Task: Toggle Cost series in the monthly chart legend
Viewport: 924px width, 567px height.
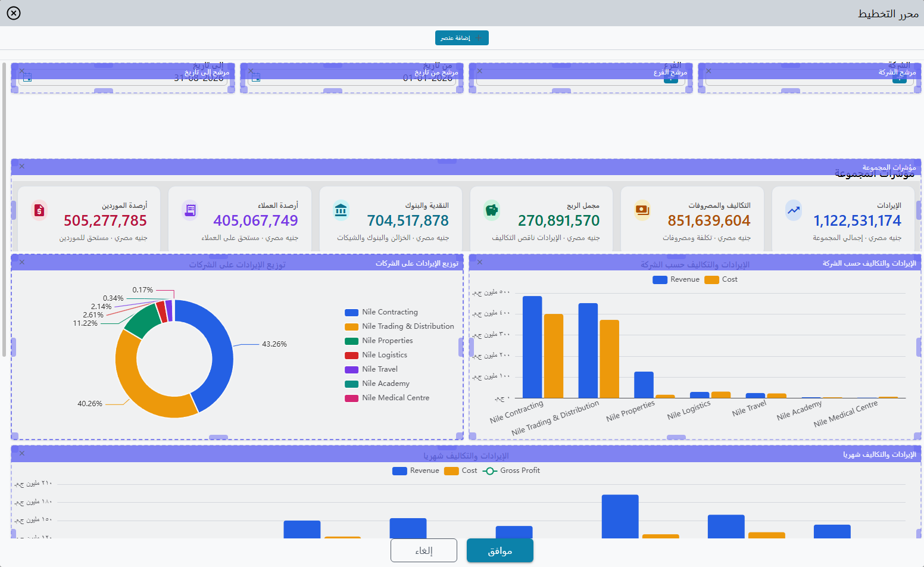Action: pos(461,471)
